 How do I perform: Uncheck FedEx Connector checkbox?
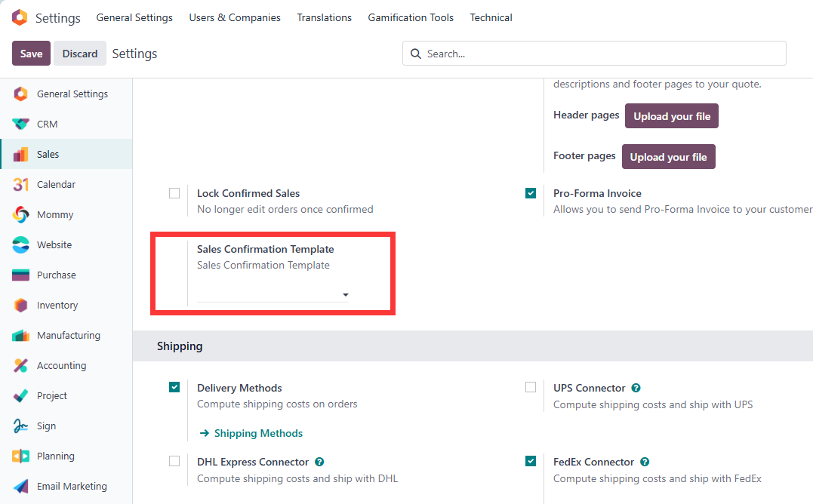pos(531,461)
